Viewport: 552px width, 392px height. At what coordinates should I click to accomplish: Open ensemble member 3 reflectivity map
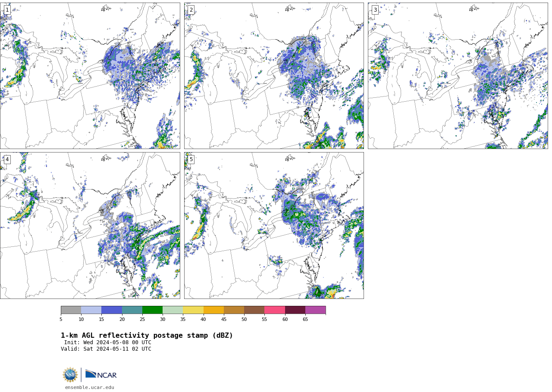pyautogui.click(x=458, y=76)
